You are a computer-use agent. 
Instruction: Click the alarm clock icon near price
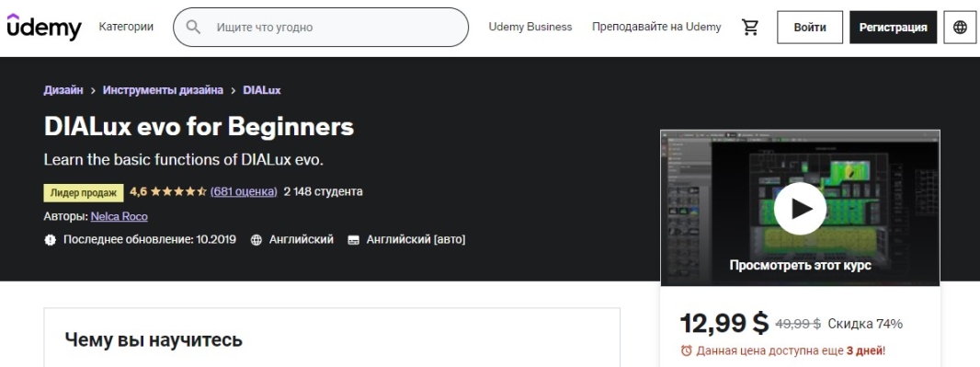[x=686, y=350]
